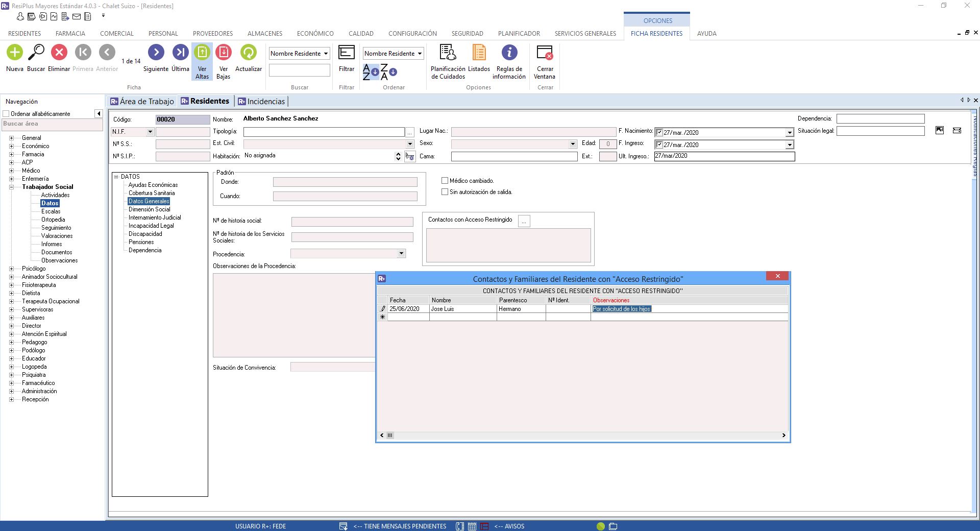This screenshot has height=531, width=980.
Task: Enable Sin autorización de salida
Action: pyautogui.click(x=445, y=191)
